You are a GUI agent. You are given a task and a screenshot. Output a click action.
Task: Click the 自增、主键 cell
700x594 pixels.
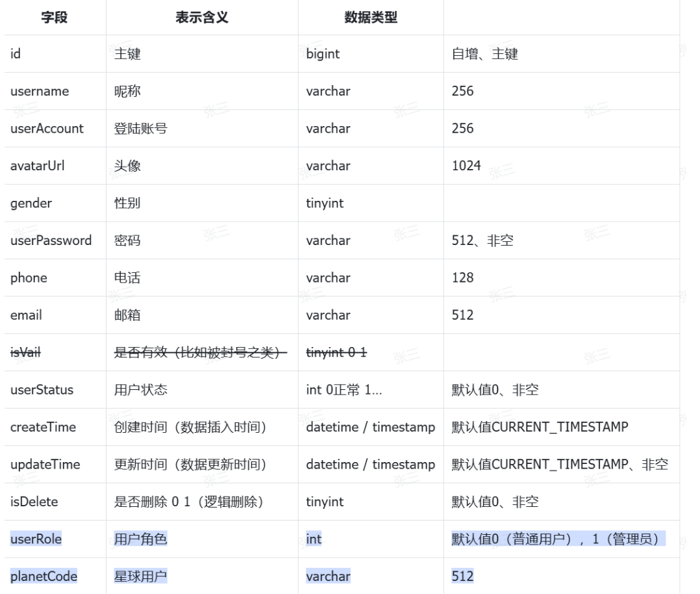pyautogui.click(x=484, y=55)
